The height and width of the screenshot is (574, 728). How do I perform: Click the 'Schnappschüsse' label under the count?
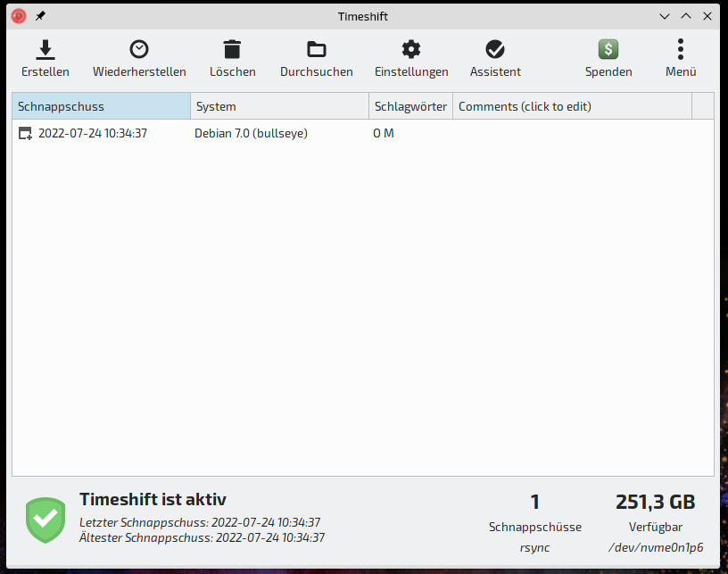coord(535,527)
